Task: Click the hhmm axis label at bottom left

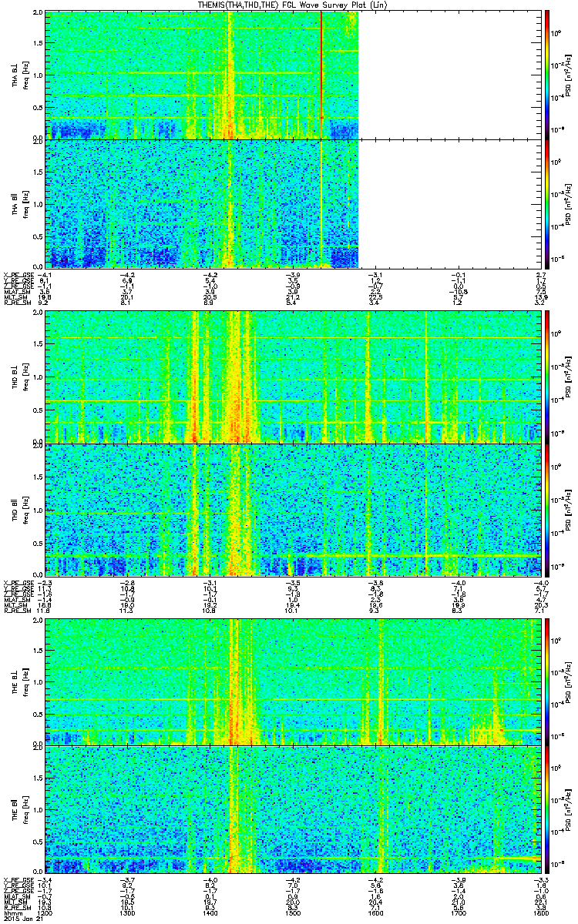Action: (13, 913)
